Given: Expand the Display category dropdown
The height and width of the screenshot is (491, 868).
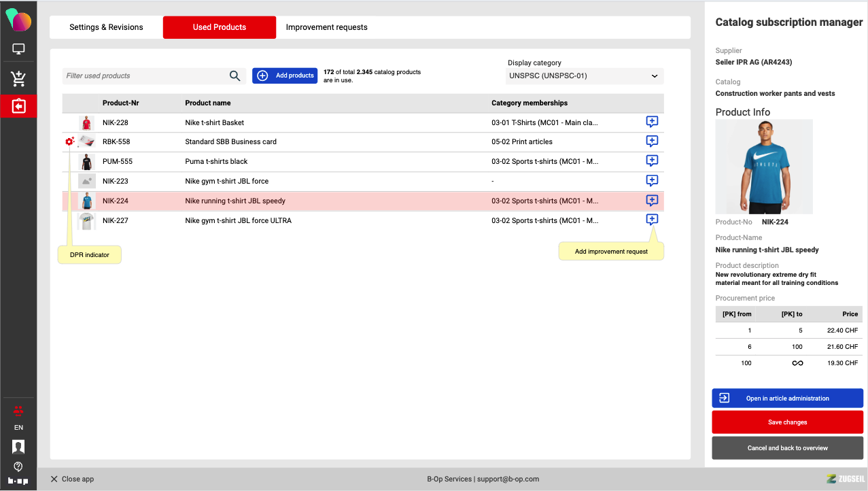Looking at the screenshot, I should pyautogui.click(x=585, y=76).
